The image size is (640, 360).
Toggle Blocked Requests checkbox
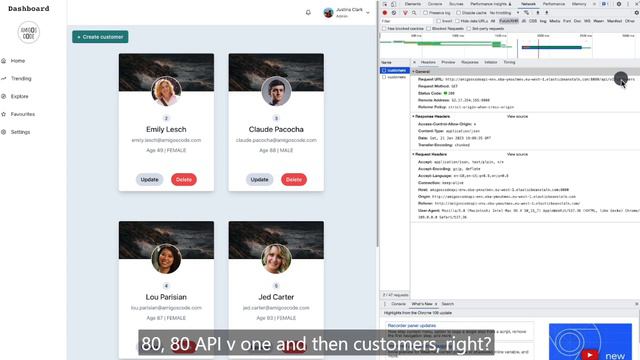[428, 29]
